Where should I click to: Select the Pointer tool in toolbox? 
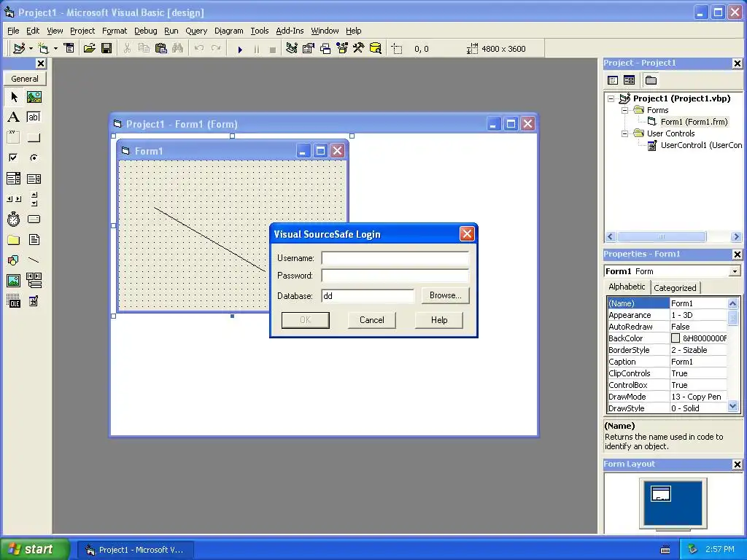(14, 97)
